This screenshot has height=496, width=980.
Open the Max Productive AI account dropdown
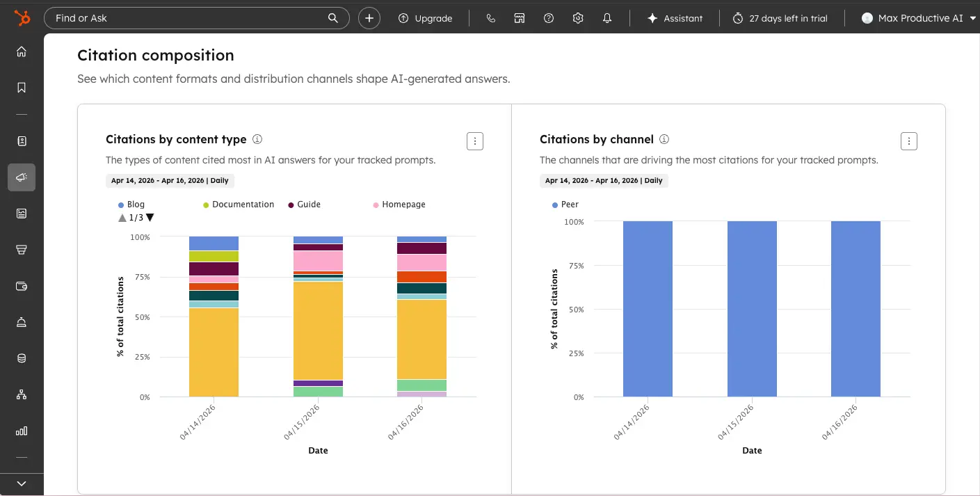click(x=918, y=18)
